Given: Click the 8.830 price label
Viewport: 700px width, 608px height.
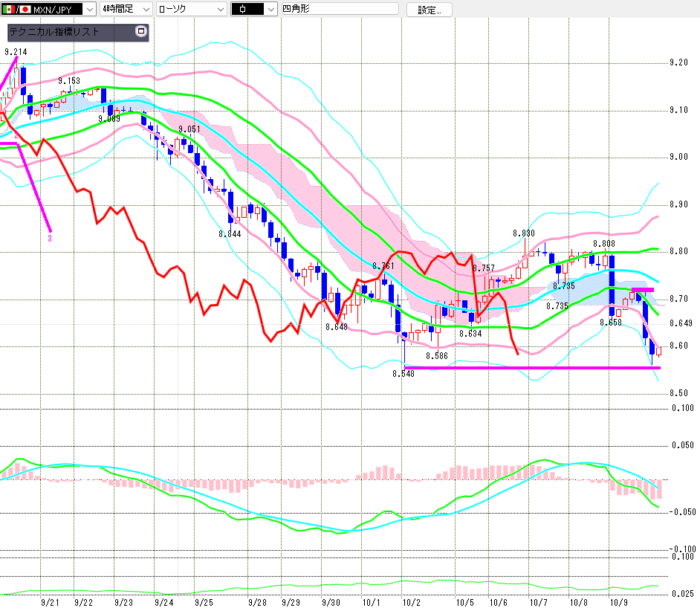Looking at the screenshot, I should click(x=524, y=233).
